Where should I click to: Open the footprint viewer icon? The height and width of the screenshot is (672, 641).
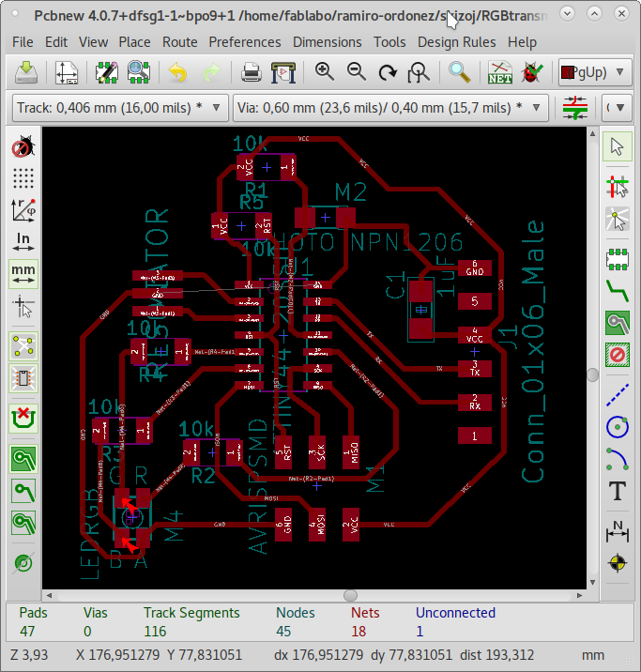pyautogui.click(x=139, y=72)
